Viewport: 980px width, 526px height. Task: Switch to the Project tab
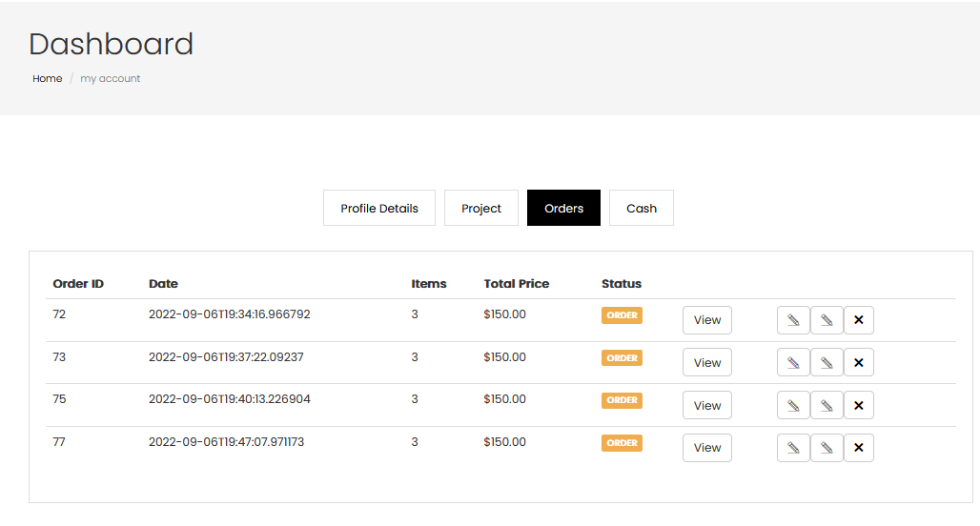(481, 208)
